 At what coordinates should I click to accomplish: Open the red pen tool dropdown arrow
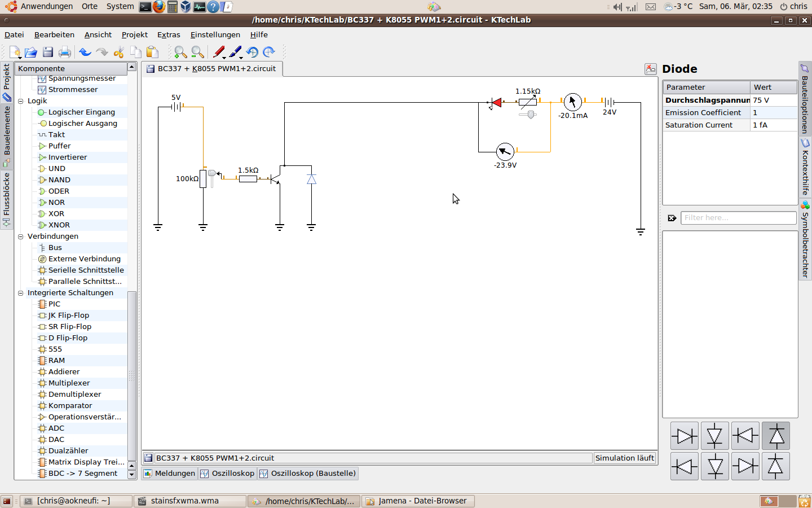(224, 58)
